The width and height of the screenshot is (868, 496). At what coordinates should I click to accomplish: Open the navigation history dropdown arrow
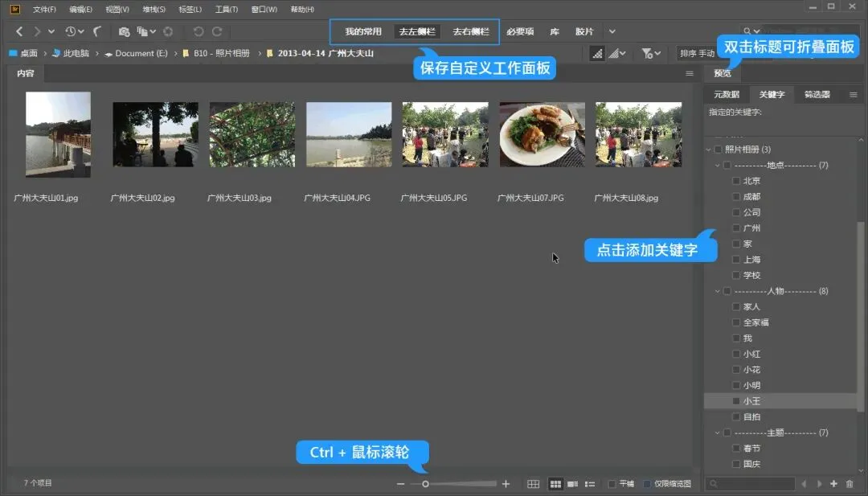click(51, 31)
